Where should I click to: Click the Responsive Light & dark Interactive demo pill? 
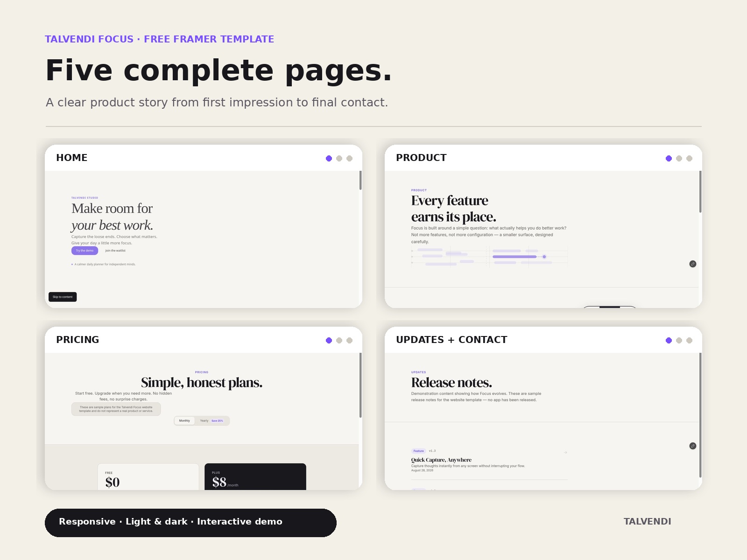coord(190,523)
